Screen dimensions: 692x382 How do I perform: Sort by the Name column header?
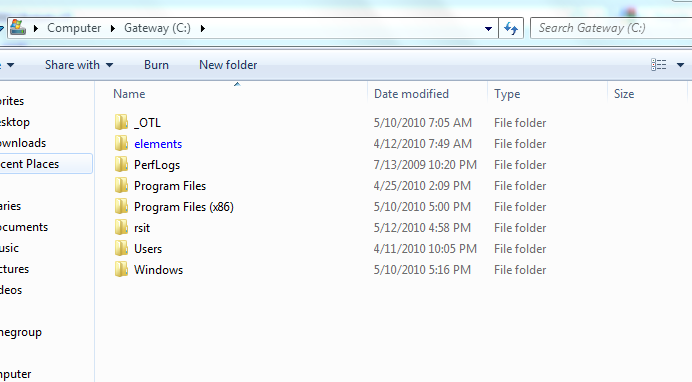[x=129, y=94]
